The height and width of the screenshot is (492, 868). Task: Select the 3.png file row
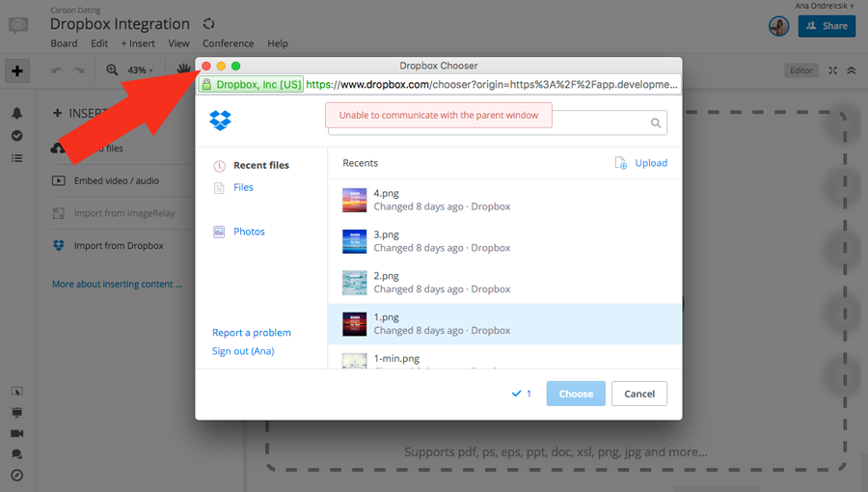pyautogui.click(x=504, y=241)
